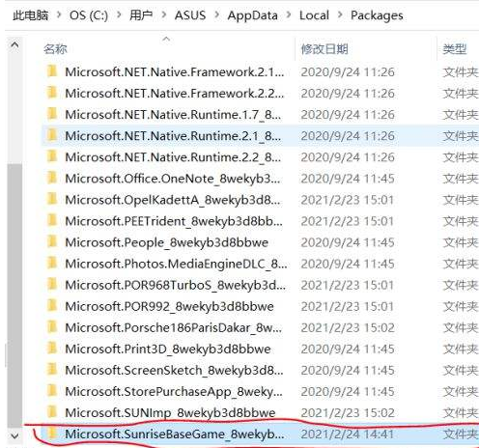Click the vertical scrollbar thumb
Screen dimensions: 479x448
point(14,295)
